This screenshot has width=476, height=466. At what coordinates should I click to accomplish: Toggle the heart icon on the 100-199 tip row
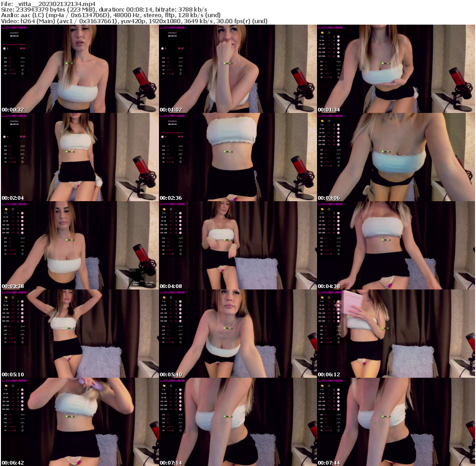[x=338, y=313]
